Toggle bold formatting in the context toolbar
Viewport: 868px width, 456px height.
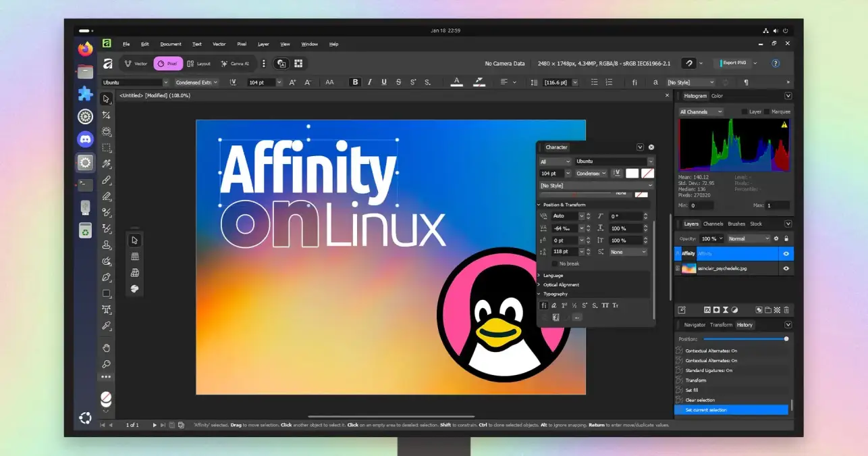click(355, 82)
